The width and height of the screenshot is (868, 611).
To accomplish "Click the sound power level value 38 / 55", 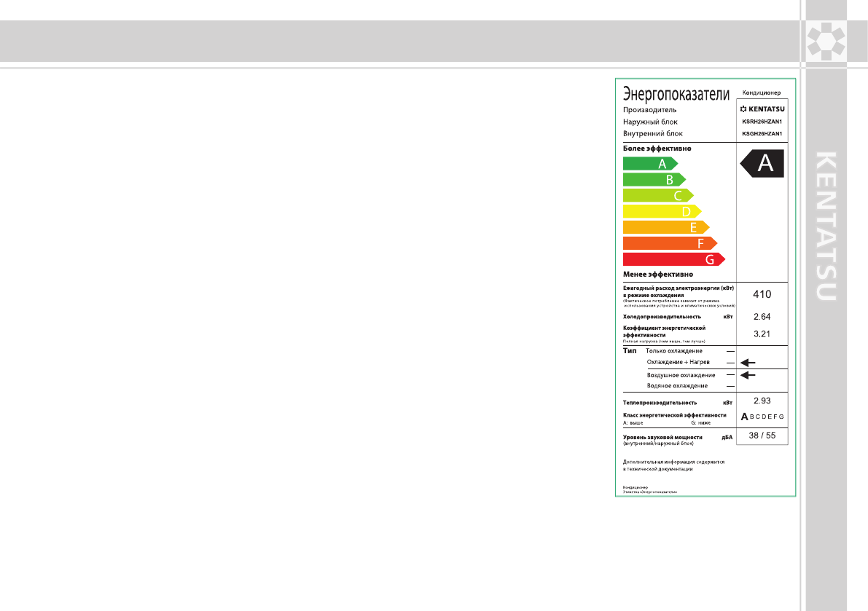I will (762, 435).
